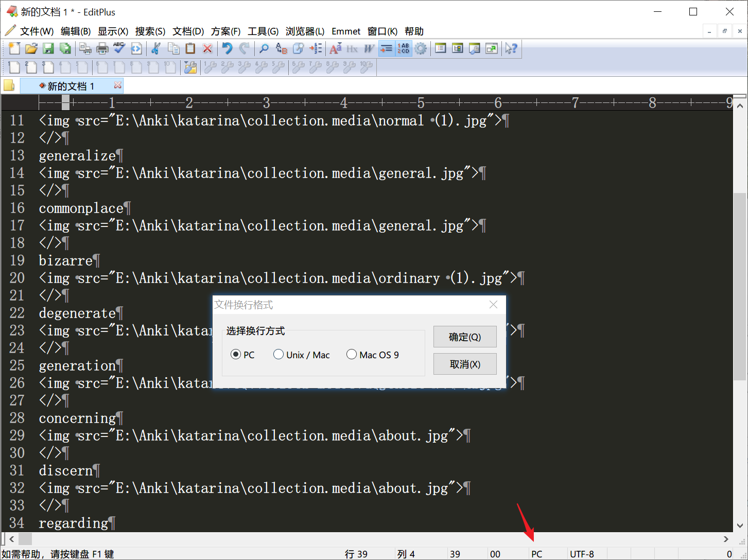Viewport: 748px width, 560px height.
Task: Paste using the clipboard icon
Action: coord(190,48)
